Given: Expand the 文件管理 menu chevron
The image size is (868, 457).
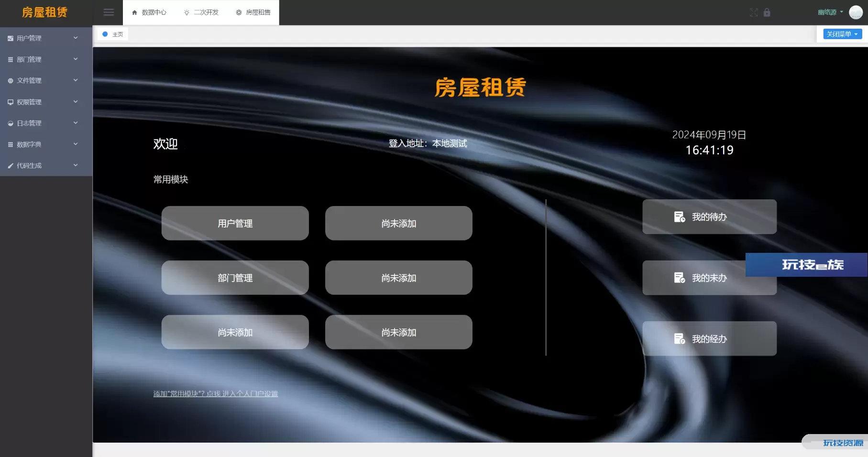Looking at the screenshot, I should (76, 80).
